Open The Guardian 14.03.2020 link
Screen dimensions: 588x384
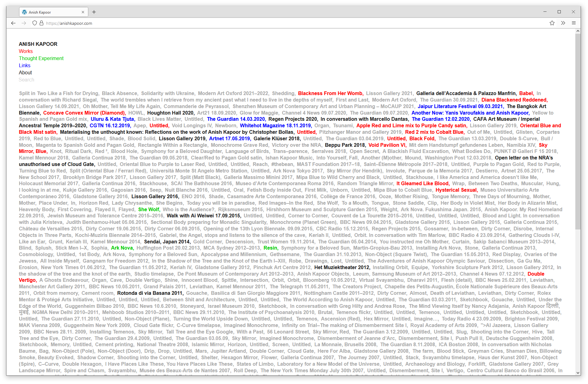(236, 119)
